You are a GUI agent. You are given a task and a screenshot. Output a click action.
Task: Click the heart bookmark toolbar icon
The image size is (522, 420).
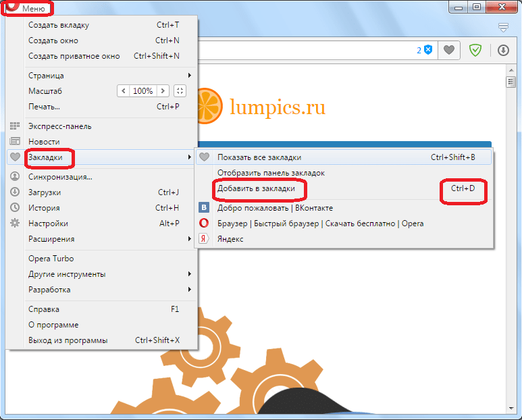tap(449, 50)
